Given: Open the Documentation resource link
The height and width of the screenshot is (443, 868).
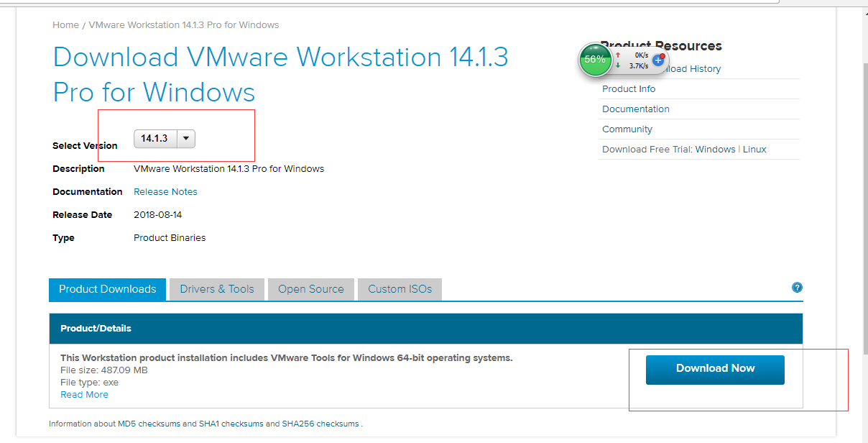Looking at the screenshot, I should click(636, 109).
